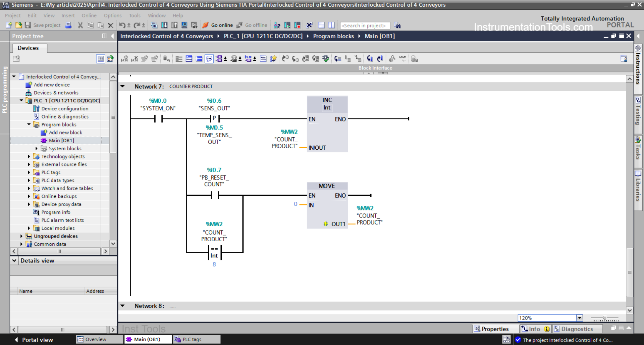Click the Go offline icon
Screen dimensions: 644x345
239,25
